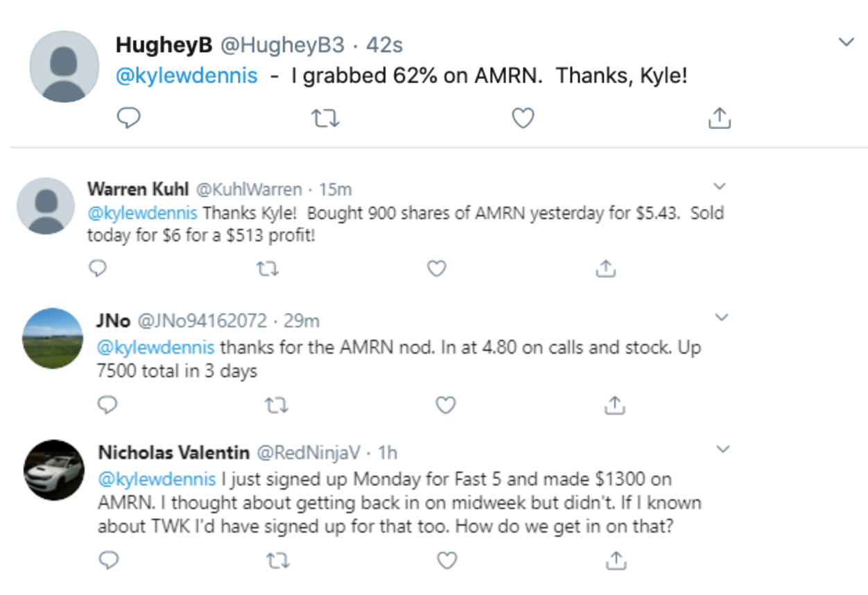Open @kylewdennis mention in JNo's tweet

[x=156, y=347]
